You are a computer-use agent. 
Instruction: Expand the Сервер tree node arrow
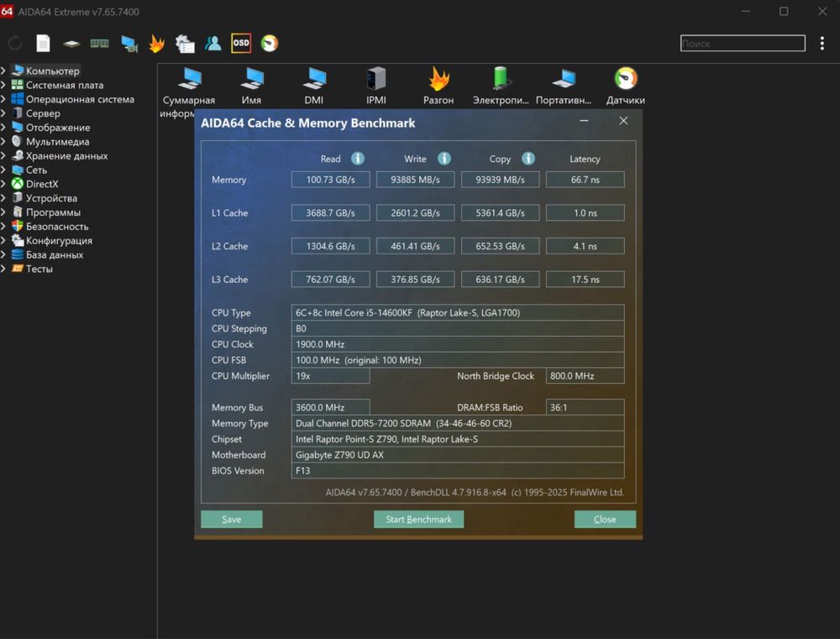[3, 113]
